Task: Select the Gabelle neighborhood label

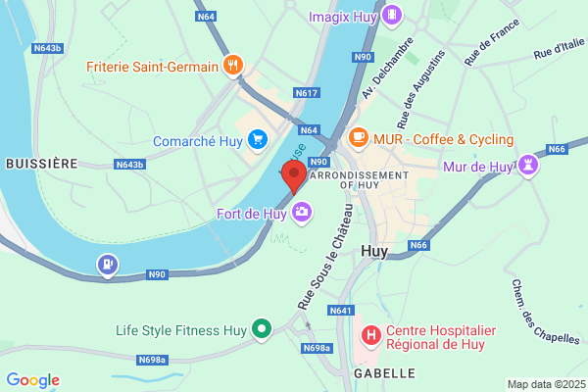Action: click(385, 373)
